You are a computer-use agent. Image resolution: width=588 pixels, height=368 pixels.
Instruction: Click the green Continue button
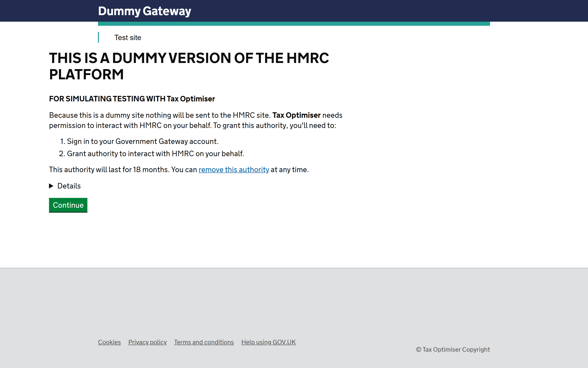click(x=68, y=205)
